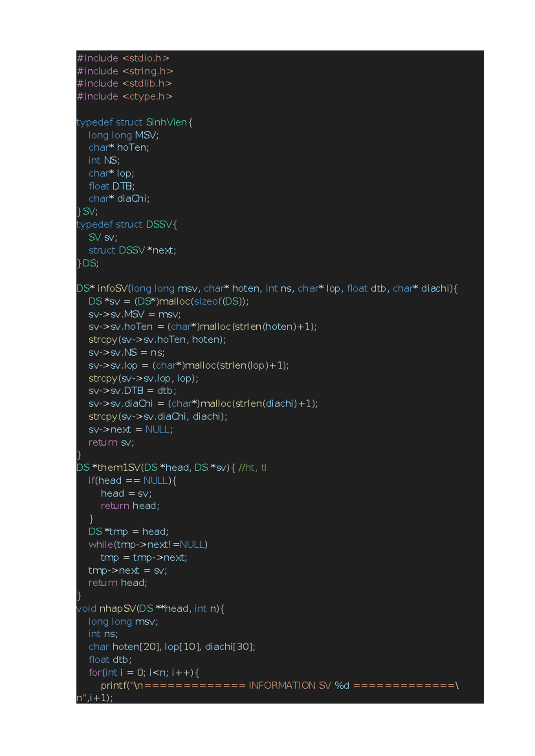535x756 pixels.
Task: Click the 'char* diaChi;' declaration
Action: tap(119, 199)
